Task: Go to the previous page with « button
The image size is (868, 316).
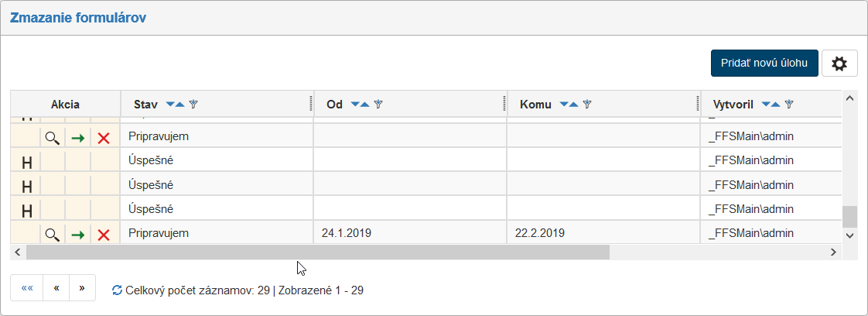Action: point(56,287)
